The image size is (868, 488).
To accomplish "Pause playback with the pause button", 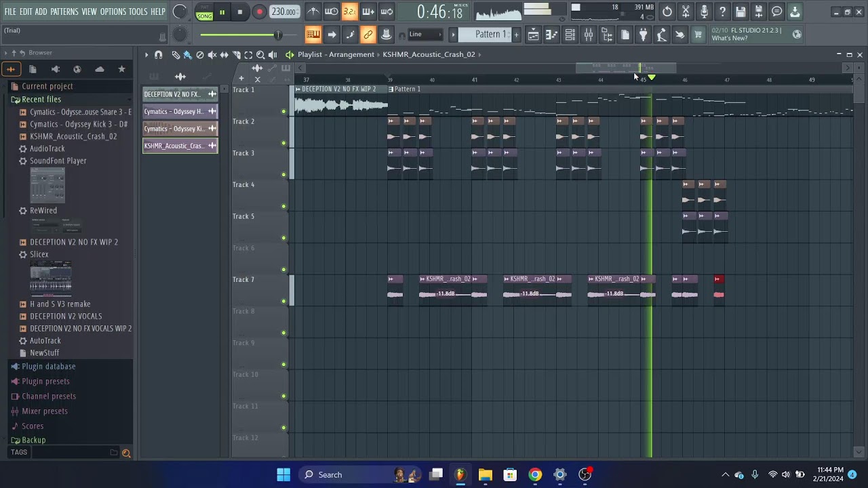I will [x=222, y=12].
